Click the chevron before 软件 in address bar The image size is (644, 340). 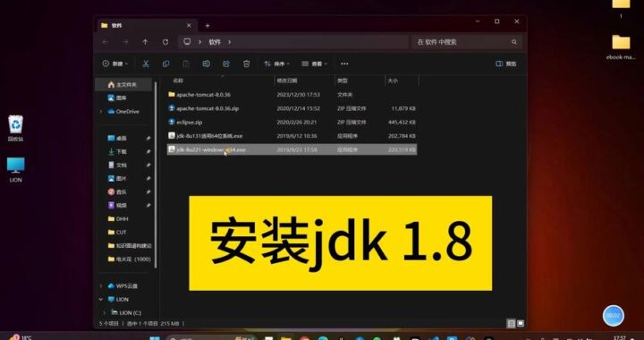point(200,42)
